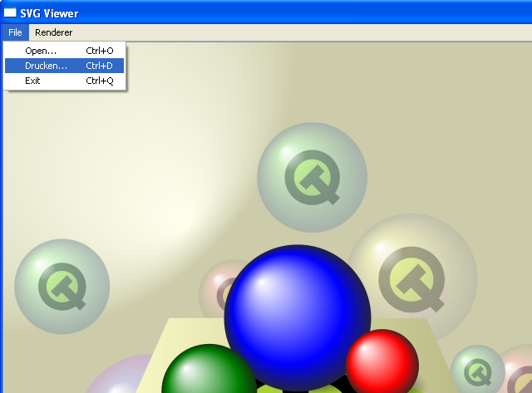Image resolution: width=532 pixels, height=393 pixels.
Task: Select the Drucken... menu entry
Action: click(65, 66)
